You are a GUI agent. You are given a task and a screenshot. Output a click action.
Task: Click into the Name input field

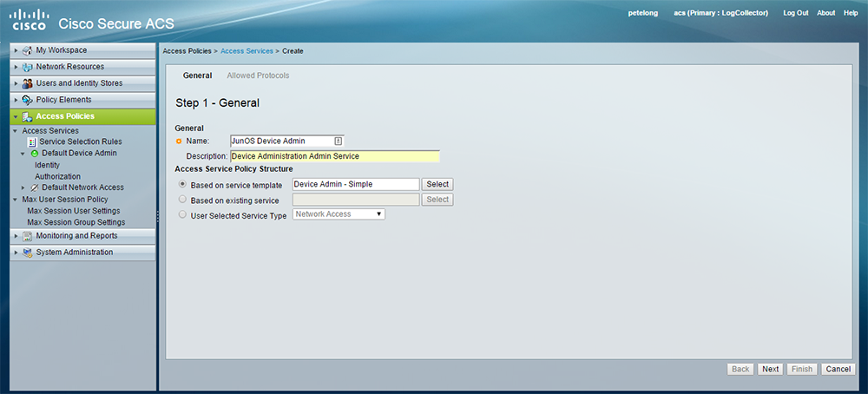point(286,141)
